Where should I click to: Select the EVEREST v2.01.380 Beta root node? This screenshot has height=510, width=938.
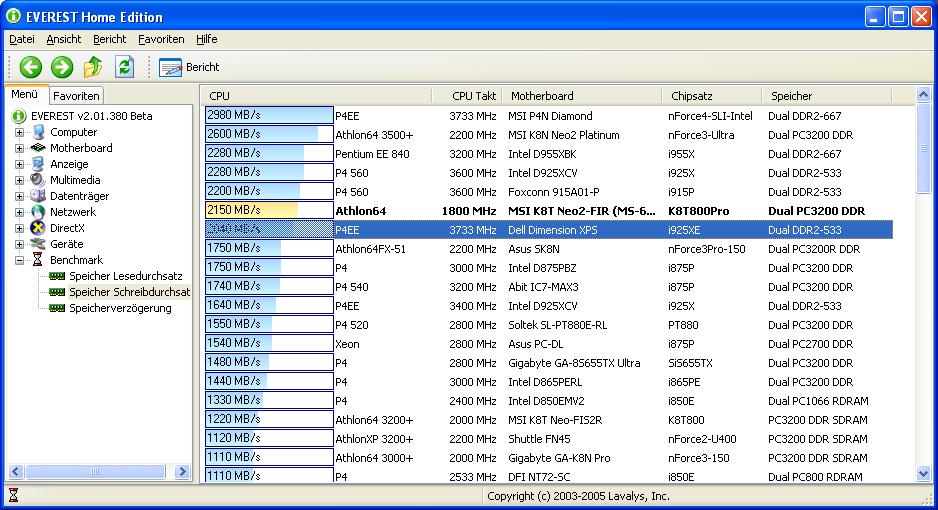(x=92, y=116)
